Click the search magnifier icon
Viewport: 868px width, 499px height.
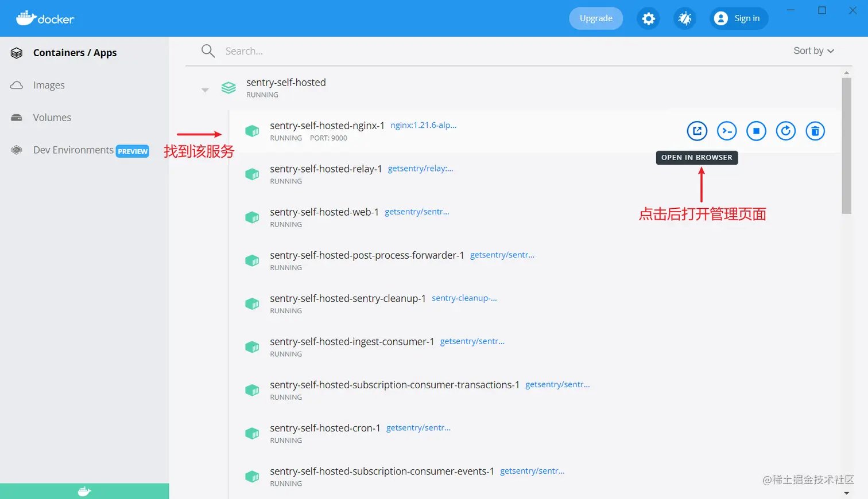click(x=208, y=51)
